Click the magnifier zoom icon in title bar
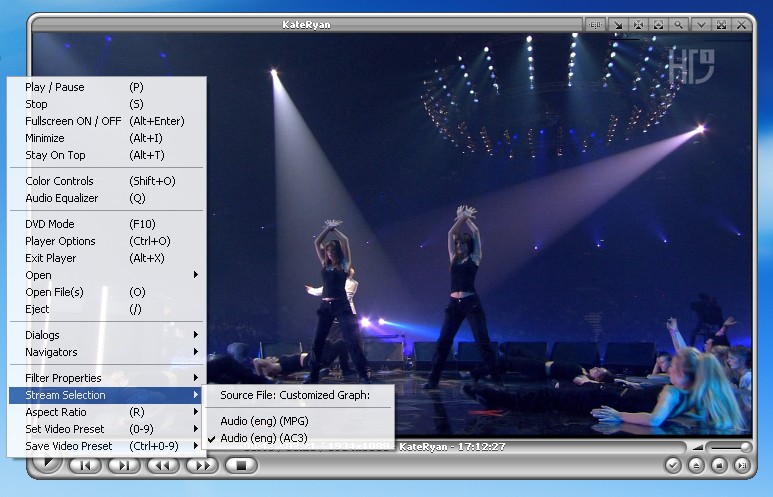Screen dimensions: 773x497 [x=679, y=24]
